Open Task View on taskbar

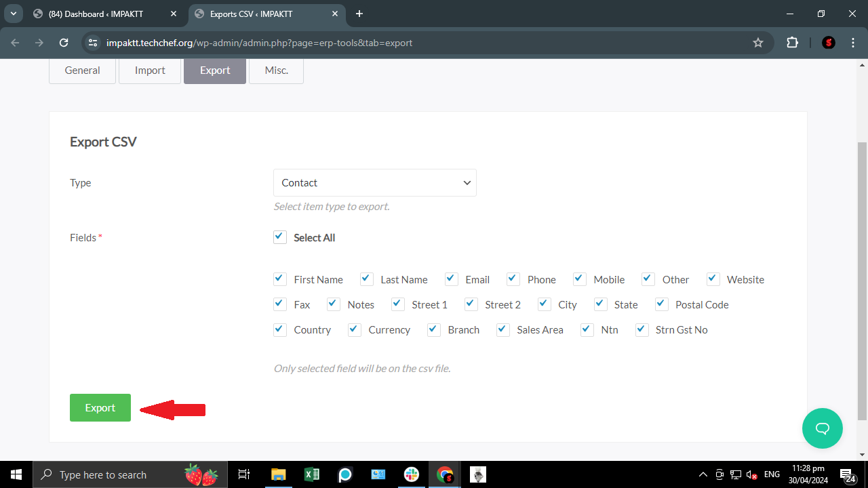(244, 474)
